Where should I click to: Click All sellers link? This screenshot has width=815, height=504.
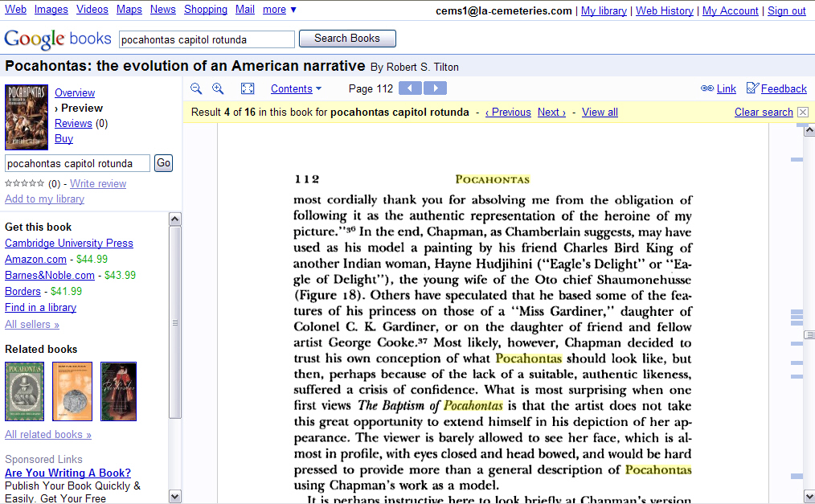point(32,325)
